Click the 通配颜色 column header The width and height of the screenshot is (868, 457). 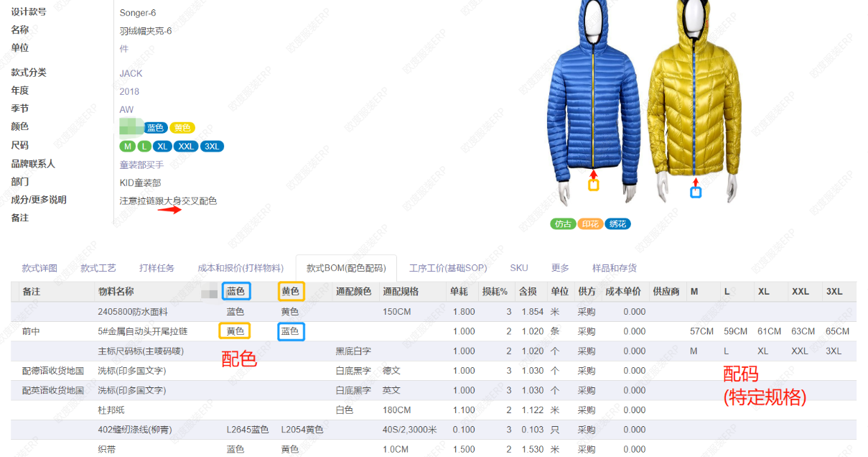(353, 292)
